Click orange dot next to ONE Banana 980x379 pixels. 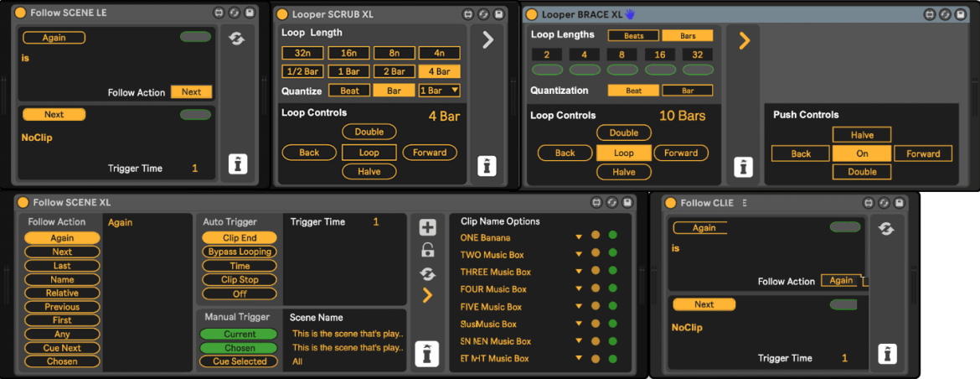[x=596, y=236]
